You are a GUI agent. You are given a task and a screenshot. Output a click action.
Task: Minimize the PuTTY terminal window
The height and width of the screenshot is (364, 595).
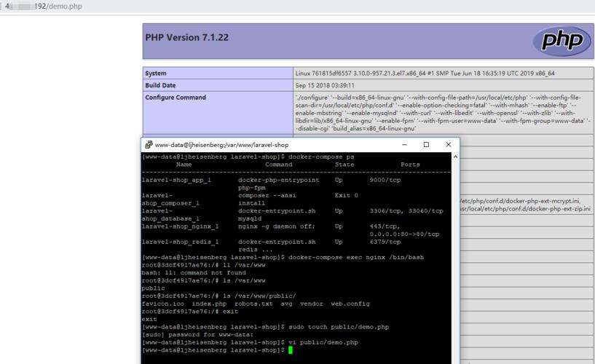click(x=404, y=144)
